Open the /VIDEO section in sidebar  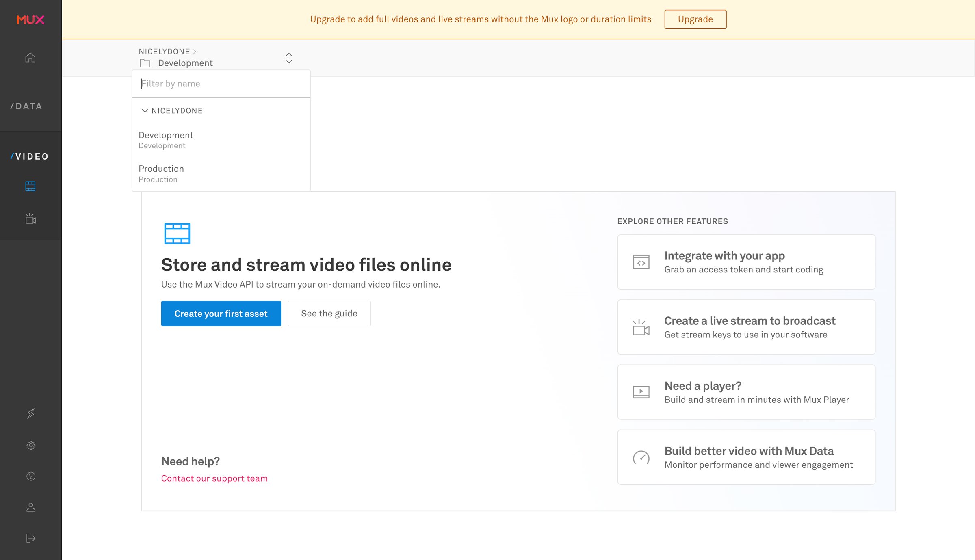pyautogui.click(x=29, y=157)
